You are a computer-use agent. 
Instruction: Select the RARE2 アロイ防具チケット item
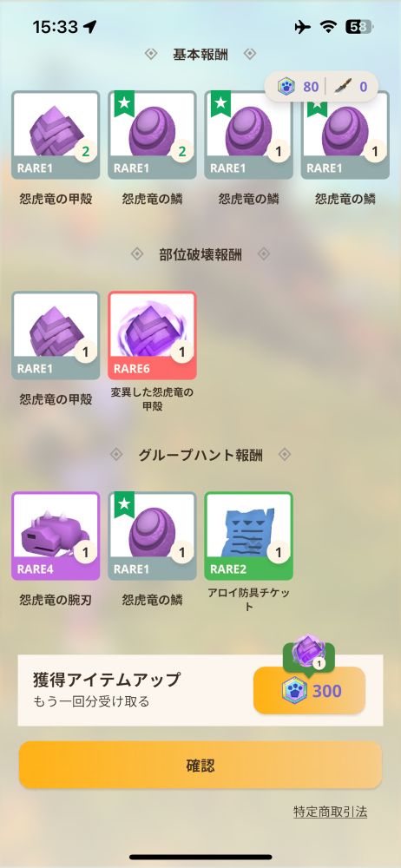249,536
